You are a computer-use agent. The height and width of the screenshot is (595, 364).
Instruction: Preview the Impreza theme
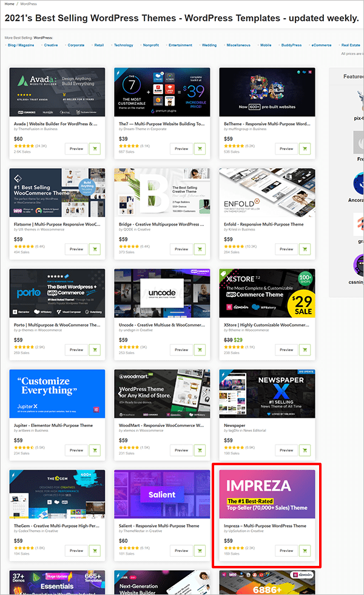(x=286, y=551)
